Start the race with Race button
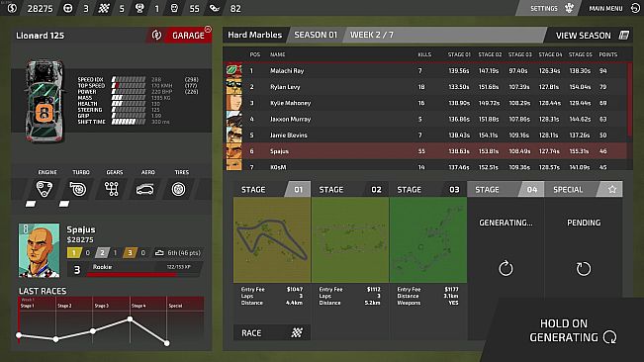644x362 pixels. [x=272, y=332]
